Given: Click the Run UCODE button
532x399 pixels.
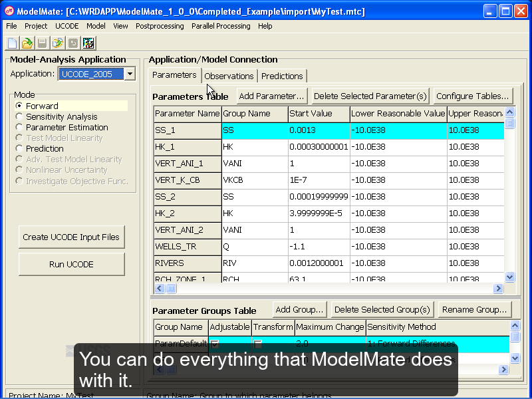Looking at the screenshot, I should click(71, 264).
